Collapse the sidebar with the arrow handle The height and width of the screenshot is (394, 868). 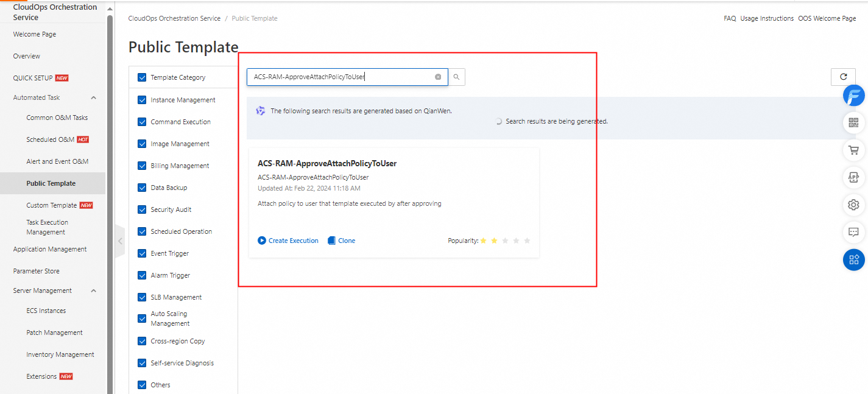[120, 241]
